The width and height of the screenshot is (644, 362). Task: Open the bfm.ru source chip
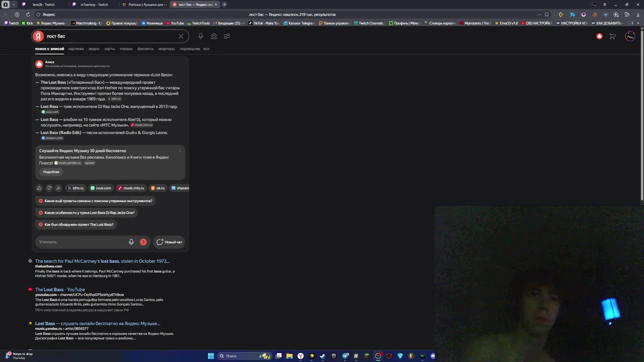tap(75, 188)
